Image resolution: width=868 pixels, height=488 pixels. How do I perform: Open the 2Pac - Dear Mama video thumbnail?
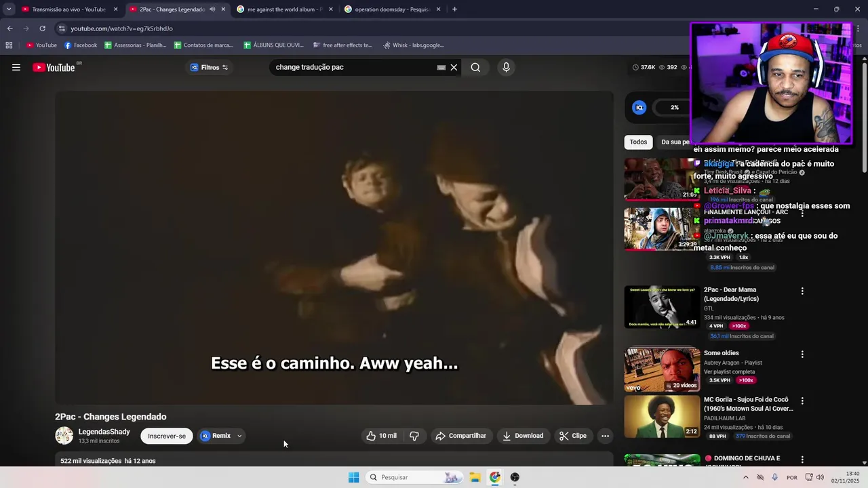tap(662, 307)
